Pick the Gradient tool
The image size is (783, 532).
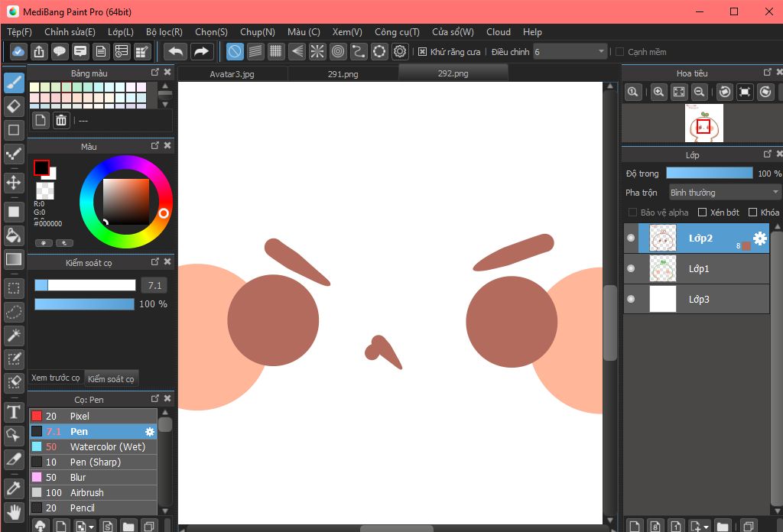pyautogui.click(x=14, y=259)
